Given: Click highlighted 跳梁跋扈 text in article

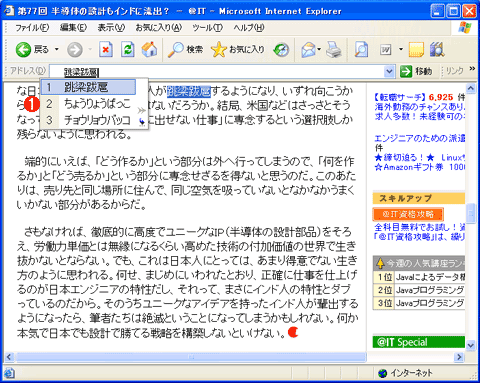Looking at the screenshot, I should click(x=189, y=91).
